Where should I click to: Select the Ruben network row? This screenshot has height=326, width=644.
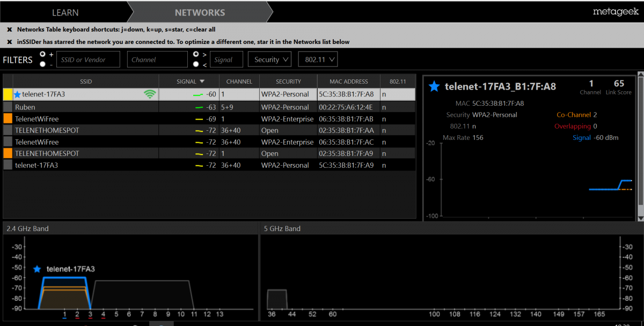point(209,107)
